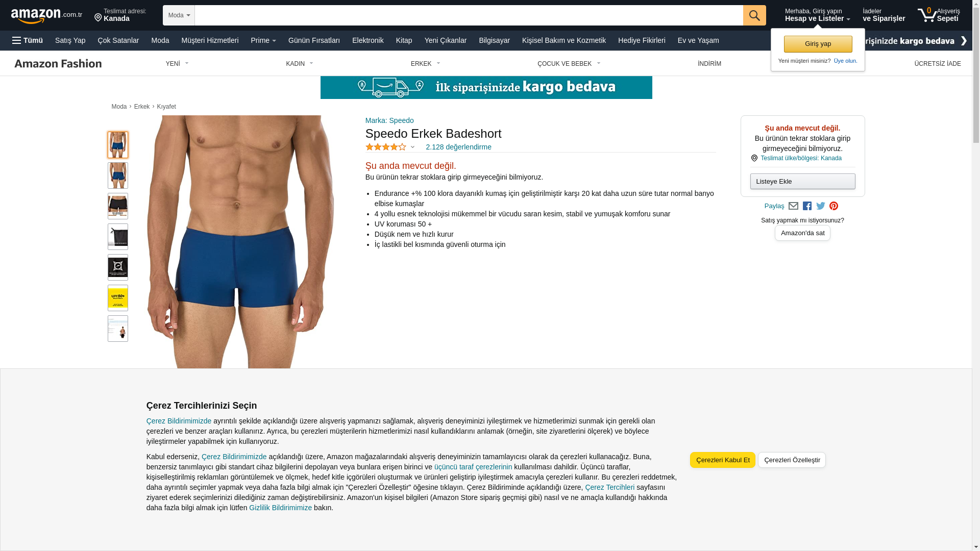Select the UPF 50+ yellow thumbnail
Screen dimensions: 980x551
click(x=118, y=298)
